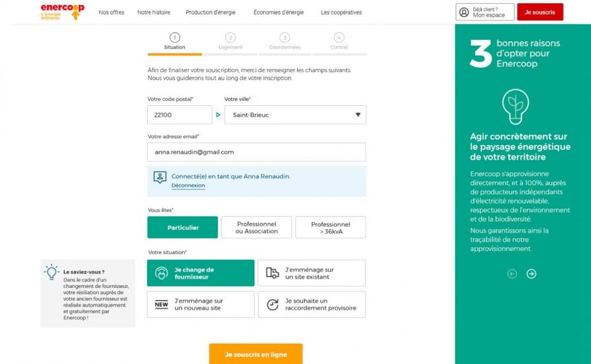Click the Déconnexion link

(x=188, y=185)
